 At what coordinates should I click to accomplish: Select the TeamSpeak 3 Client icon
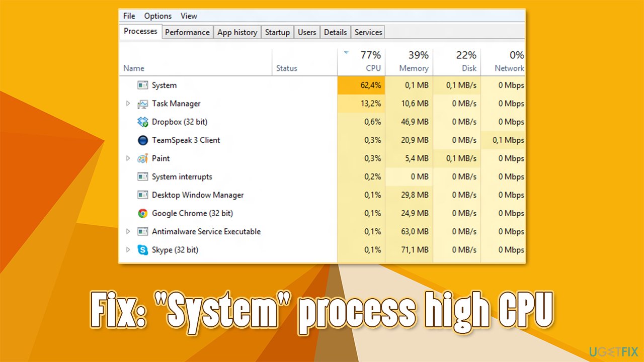coord(142,140)
